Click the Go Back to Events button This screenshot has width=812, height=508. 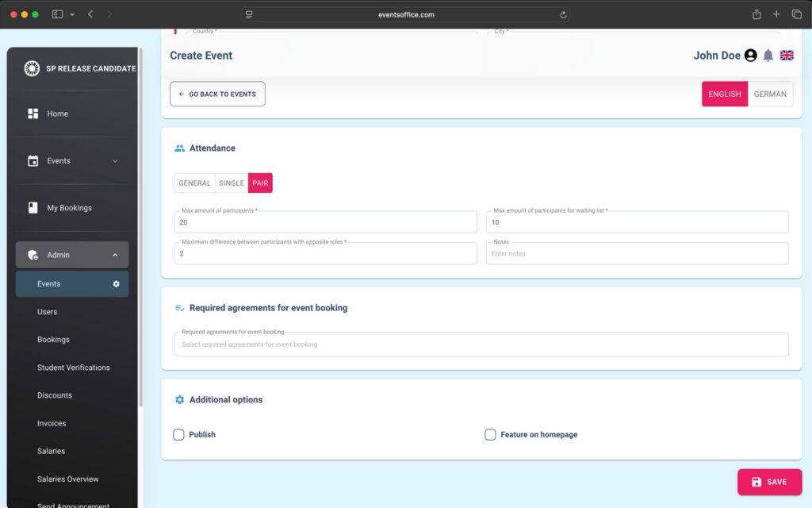pyautogui.click(x=217, y=94)
